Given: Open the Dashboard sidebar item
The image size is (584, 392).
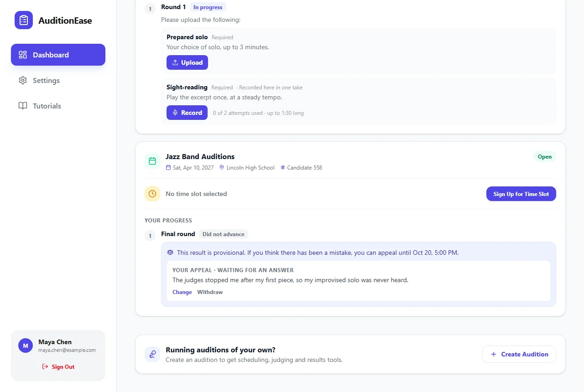Looking at the screenshot, I should pos(58,55).
